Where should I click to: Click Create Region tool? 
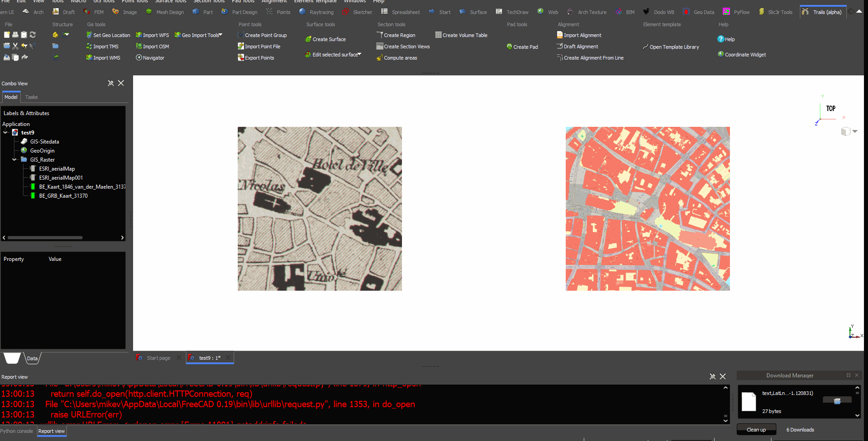(396, 35)
